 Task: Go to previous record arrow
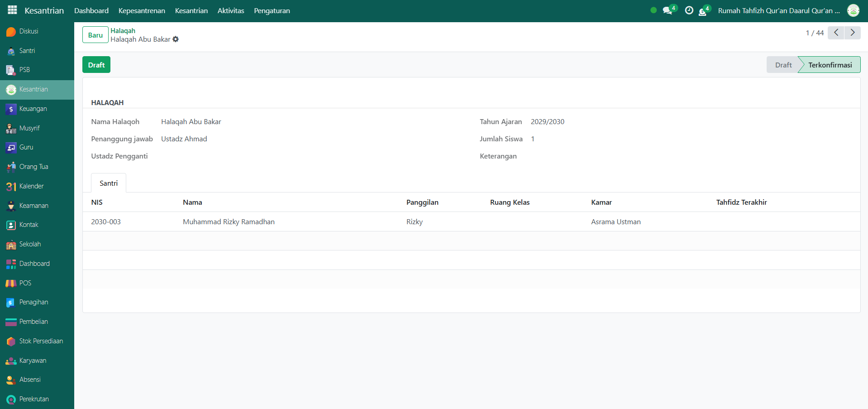(x=836, y=33)
